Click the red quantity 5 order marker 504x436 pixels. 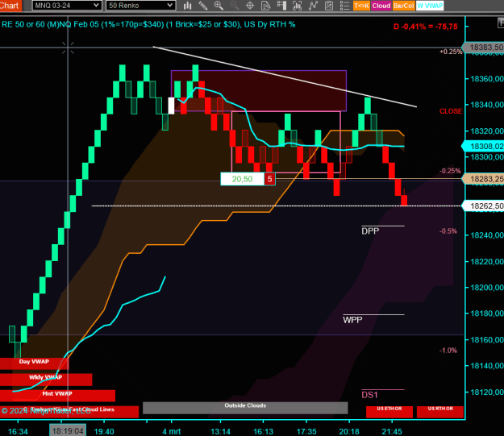point(269,179)
